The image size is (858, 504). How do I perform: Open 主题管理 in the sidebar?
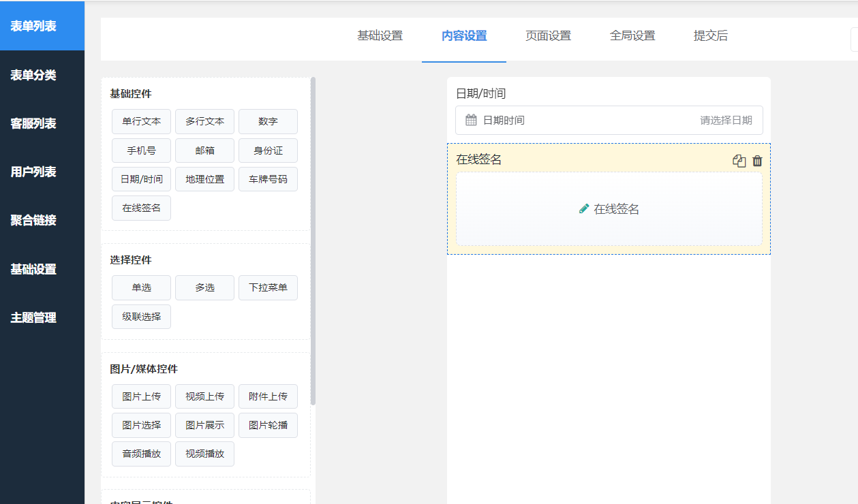[x=33, y=318]
